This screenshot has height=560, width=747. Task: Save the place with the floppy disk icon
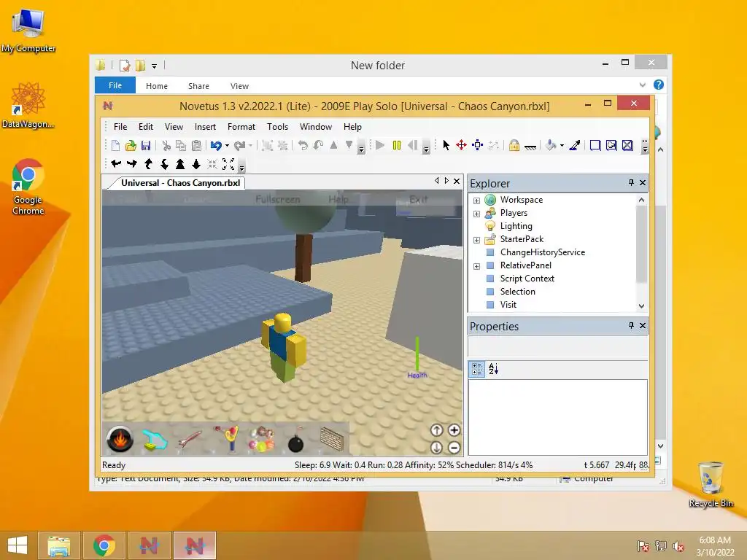(x=146, y=145)
